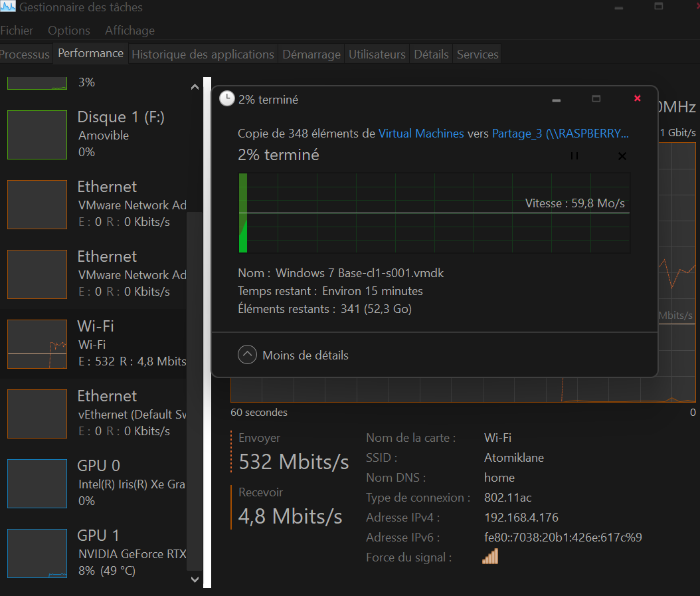Open Historique des applications tab
This screenshot has width=700, height=596.
pos(203,54)
